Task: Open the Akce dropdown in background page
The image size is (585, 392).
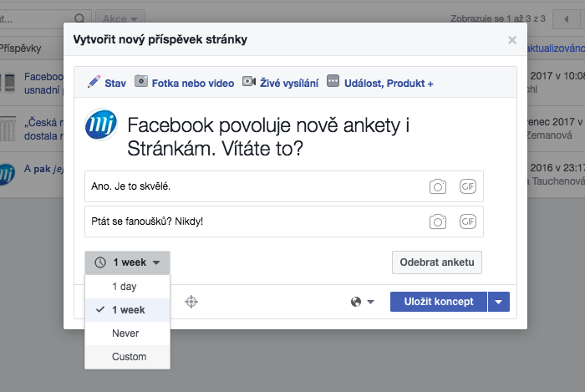Action: point(120,18)
